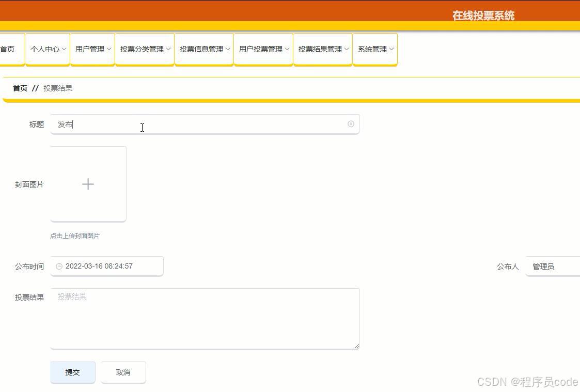The image size is (580, 392).
Task: Click the 公布人 field showing 管理员
Action: [x=553, y=266]
